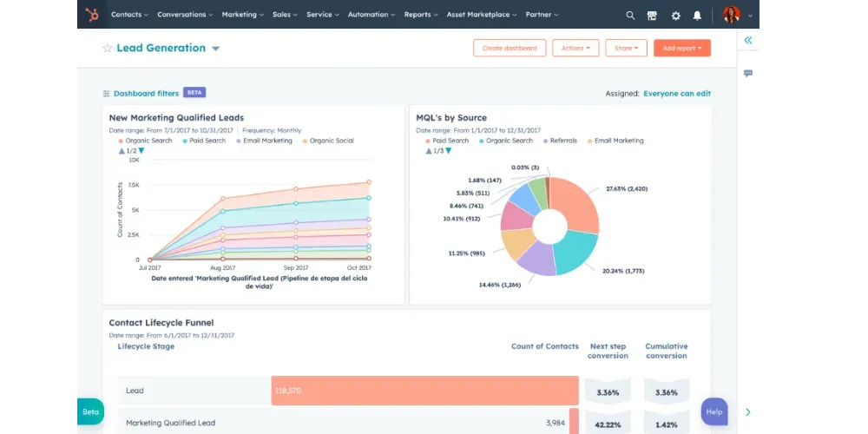This screenshot has width=868, height=434.
Task: Toggle Referrals slice in pie chart legend
Action: (x=560, y=141)
